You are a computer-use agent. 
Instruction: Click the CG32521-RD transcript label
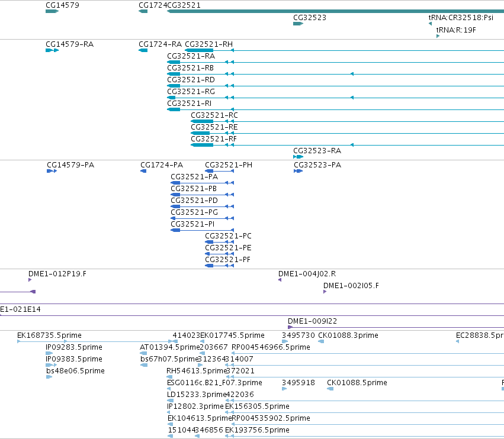tap(191, 80)
